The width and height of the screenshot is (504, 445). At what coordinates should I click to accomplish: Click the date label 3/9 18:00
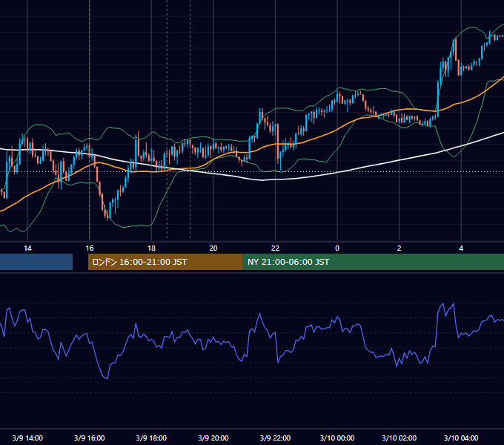(151, 438)
